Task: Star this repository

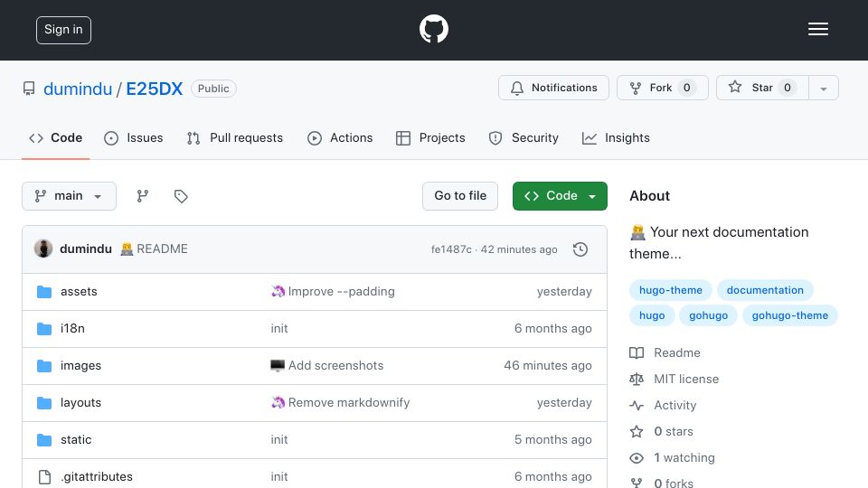Action: [762, 88]
